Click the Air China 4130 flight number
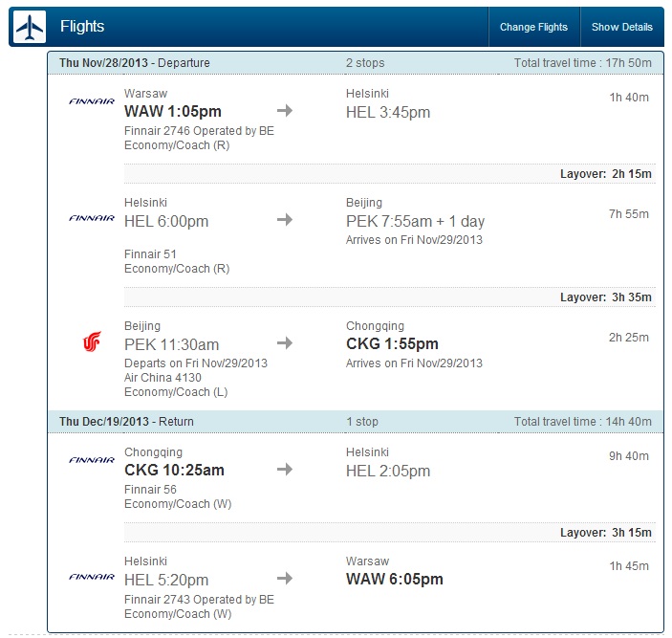This screenshot has width=672, height=638. pos(163,378)
